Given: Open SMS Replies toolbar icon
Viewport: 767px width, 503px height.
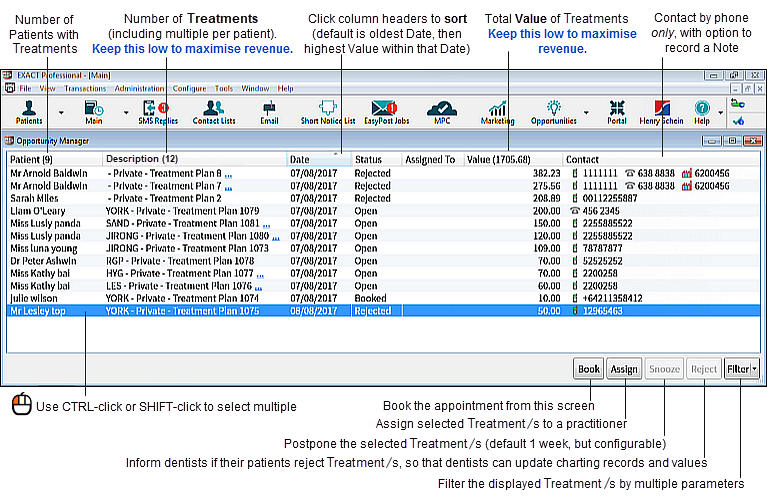Looking at the screenshot, I should point(158,113).
